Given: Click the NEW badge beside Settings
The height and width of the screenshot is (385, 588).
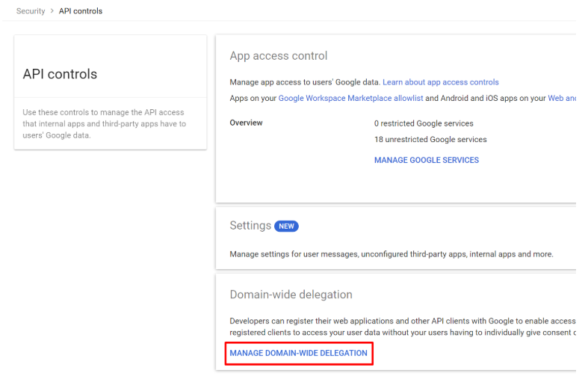Looking at the screenshot, I should pos(286,226).
